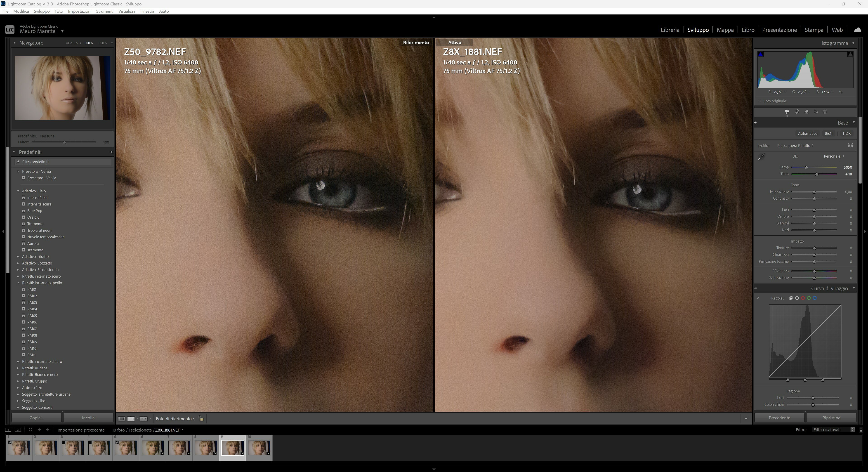Select filmstrip thumbnail number 10
The width and height of the screenshot is (868, 472).
click(259, 448)
